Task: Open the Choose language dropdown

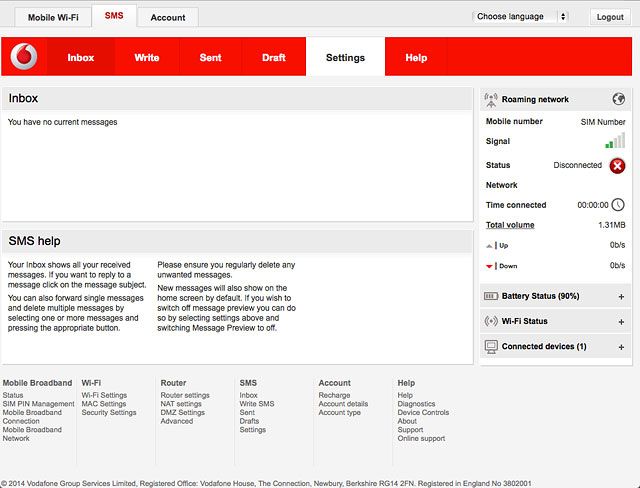Action: (x=520, y=17)
